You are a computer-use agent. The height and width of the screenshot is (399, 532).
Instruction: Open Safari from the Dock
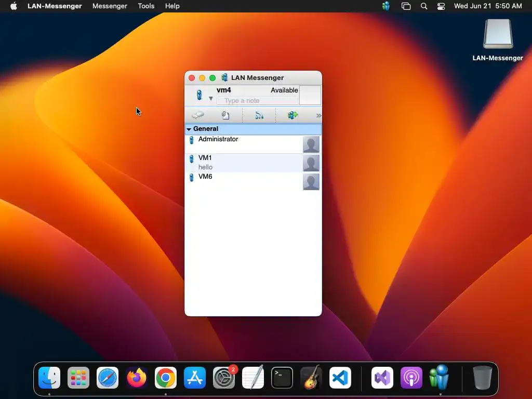(x=108, y=378)
